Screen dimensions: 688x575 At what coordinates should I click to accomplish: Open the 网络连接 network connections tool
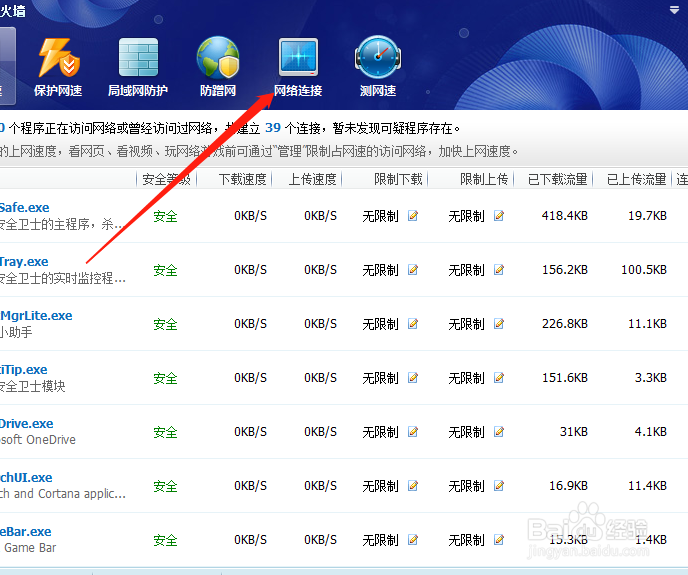[298, 67]
